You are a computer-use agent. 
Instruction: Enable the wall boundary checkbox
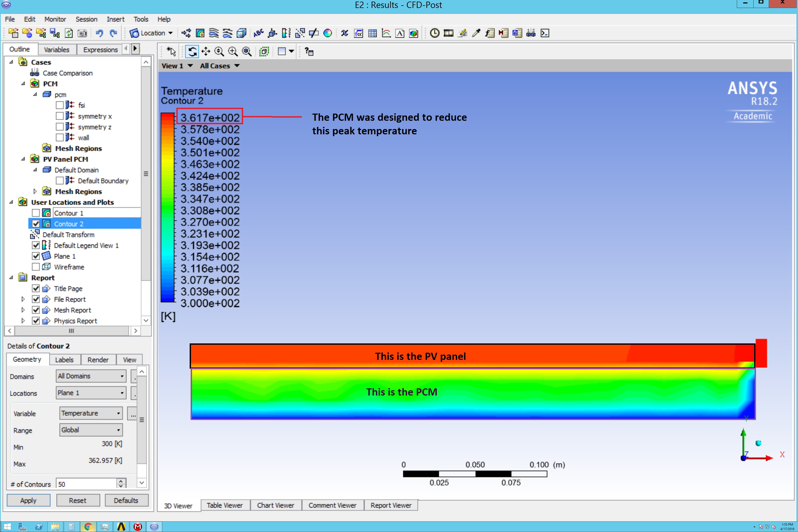(60, 138)
